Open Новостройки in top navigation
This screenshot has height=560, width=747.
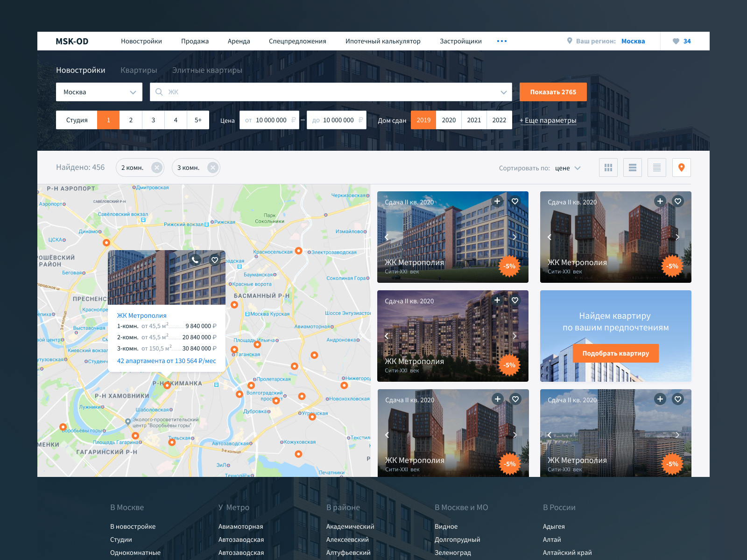coord(141,41)
